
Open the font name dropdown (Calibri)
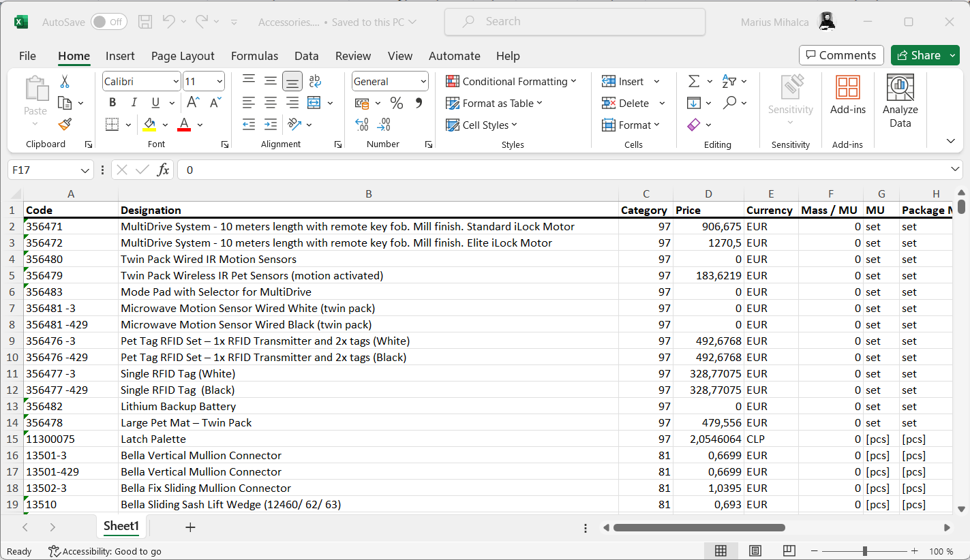click(x=176, y=82)
